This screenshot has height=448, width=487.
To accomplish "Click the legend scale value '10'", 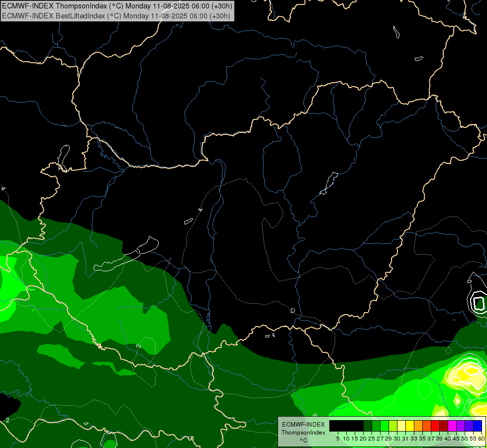I will pos(346,439).
